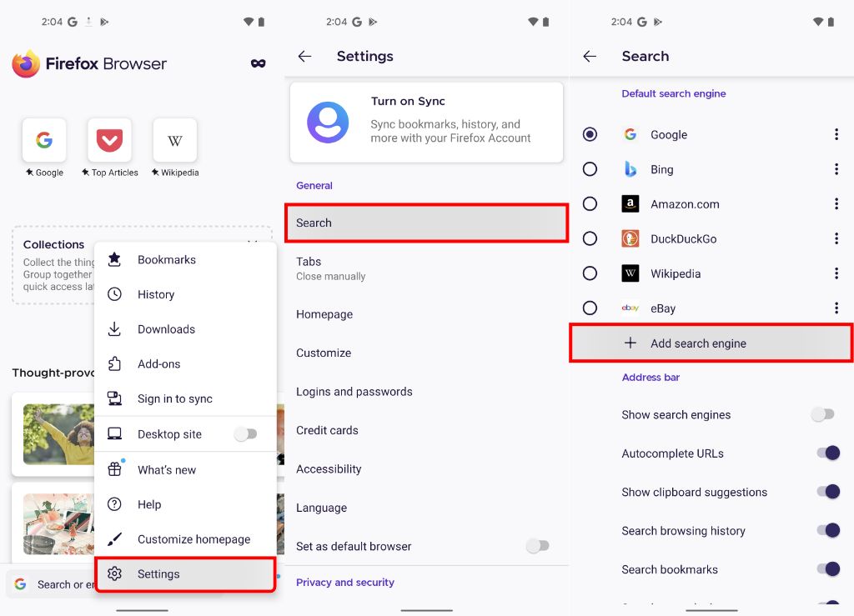
Task: Toggle the Desktop site switch
Action: (x=246, y=433)
